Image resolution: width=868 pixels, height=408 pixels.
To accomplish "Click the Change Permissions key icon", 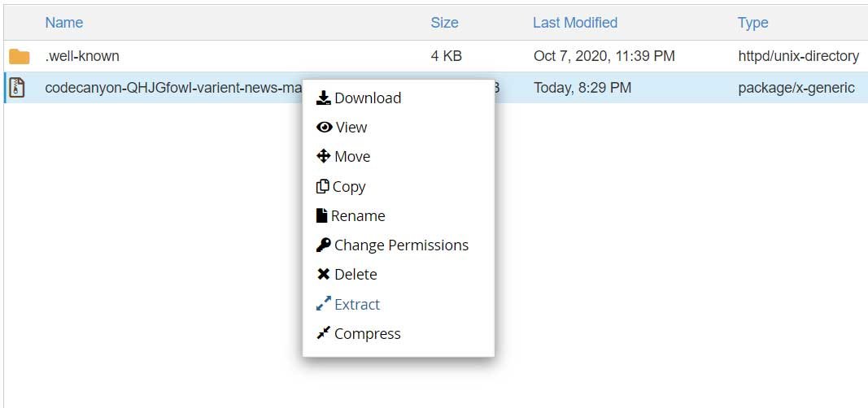I will pos(323,245).
